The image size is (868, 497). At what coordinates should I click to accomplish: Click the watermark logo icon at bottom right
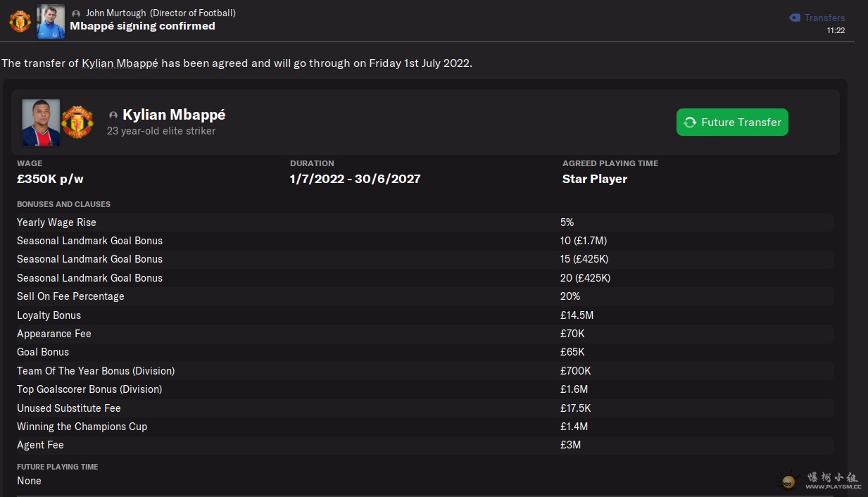[788, 481]
